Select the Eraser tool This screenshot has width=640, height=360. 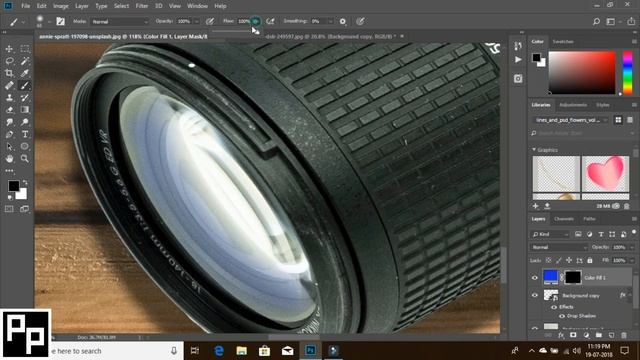click(x=9, y=110)
